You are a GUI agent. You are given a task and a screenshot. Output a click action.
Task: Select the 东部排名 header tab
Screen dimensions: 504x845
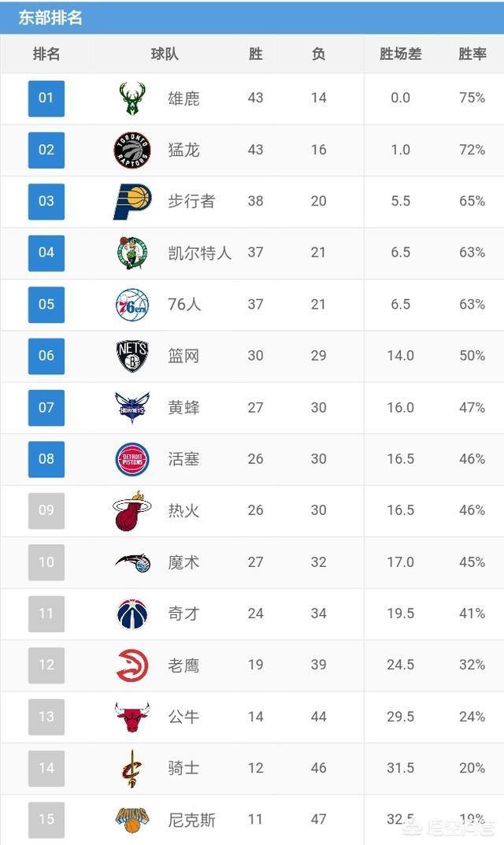[x=50, y=17]
